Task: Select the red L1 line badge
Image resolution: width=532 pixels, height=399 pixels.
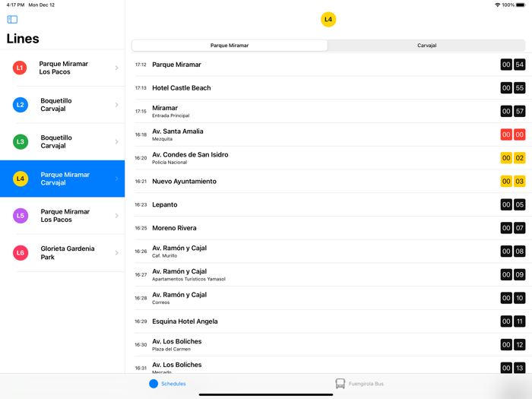Action: pyautogui.click(x=21, y=68)
